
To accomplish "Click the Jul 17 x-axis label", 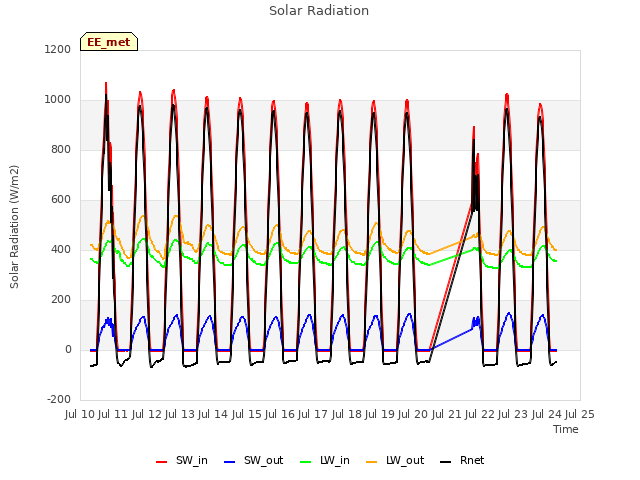I will coord(313,414).
